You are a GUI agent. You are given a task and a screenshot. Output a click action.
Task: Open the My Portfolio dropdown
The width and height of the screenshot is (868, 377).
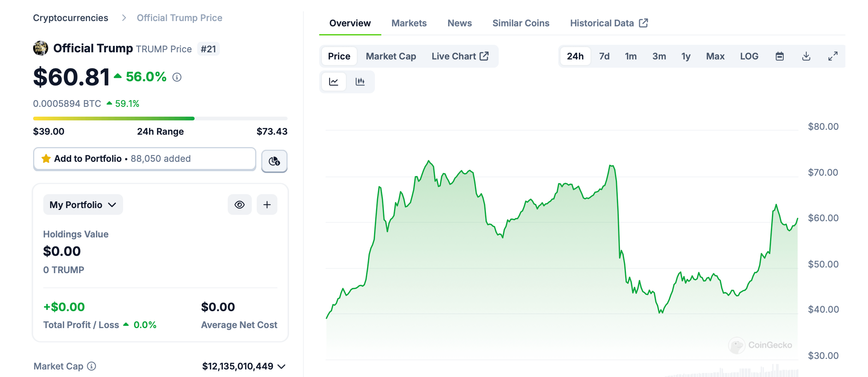pyautogui.click(x=83, y=205)
